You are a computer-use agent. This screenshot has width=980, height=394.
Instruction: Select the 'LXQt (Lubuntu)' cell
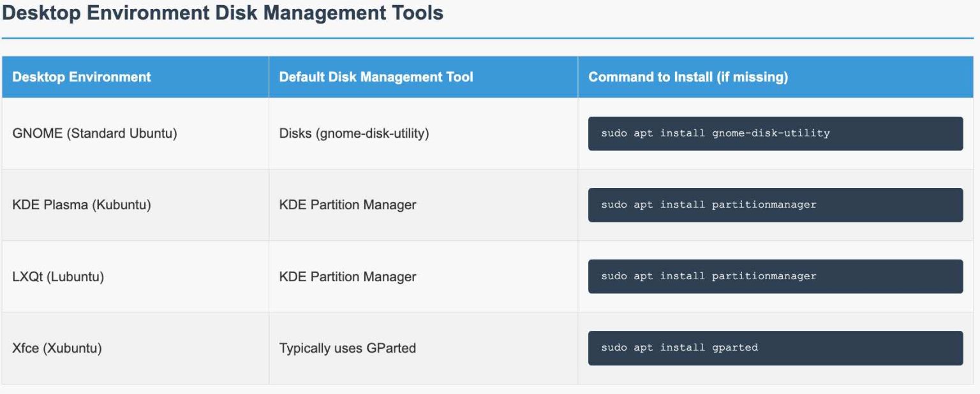tap(58, 277)
